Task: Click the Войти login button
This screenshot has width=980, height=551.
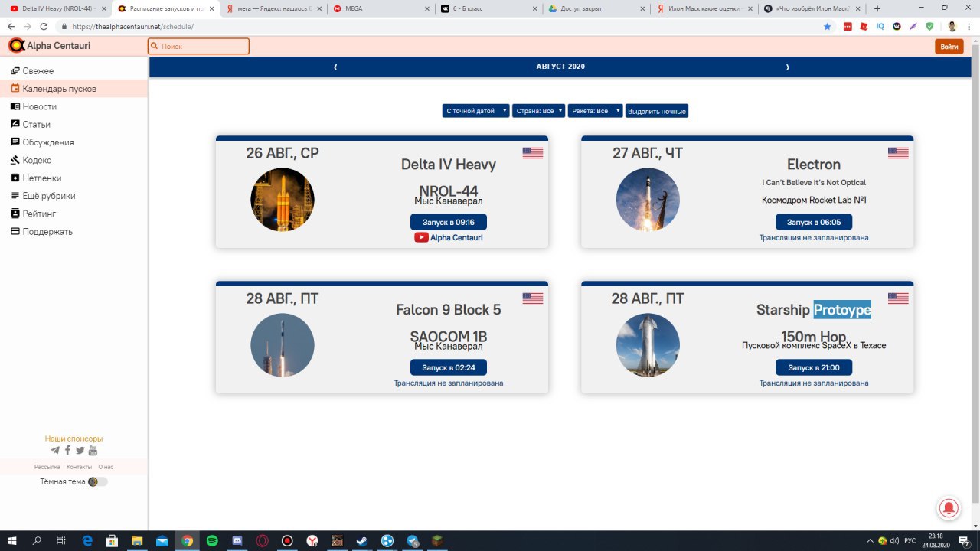Action: pyautogui.click(x=949, y=47)
